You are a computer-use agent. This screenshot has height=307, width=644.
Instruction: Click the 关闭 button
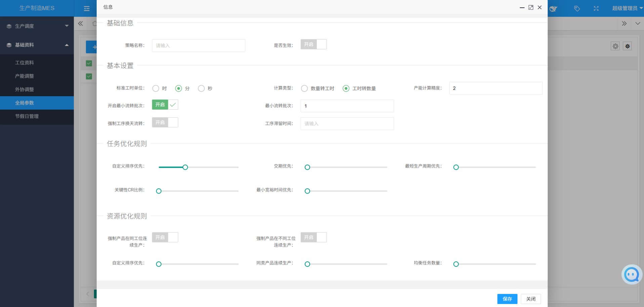coord(530,299)
